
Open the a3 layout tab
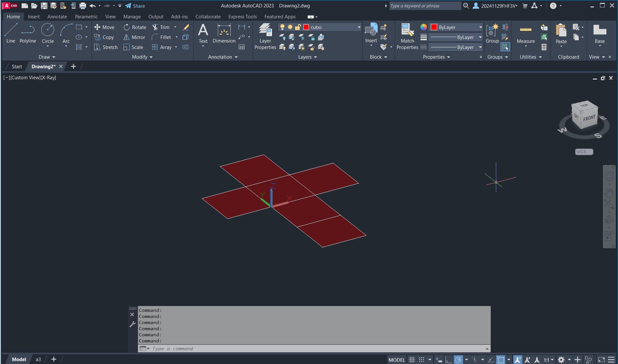click(x=38, y=359)
